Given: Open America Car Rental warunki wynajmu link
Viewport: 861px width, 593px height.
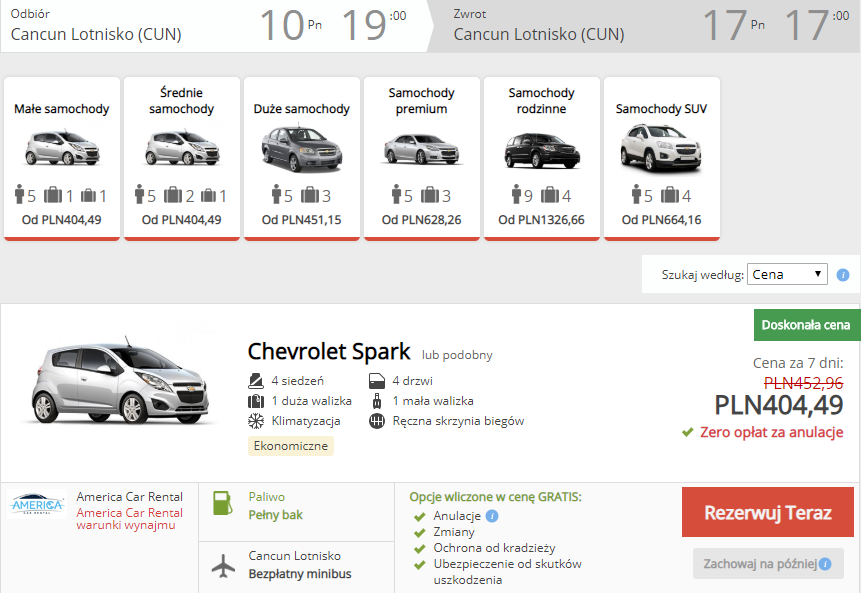Looking at the screenshot, I should (130, 519).
